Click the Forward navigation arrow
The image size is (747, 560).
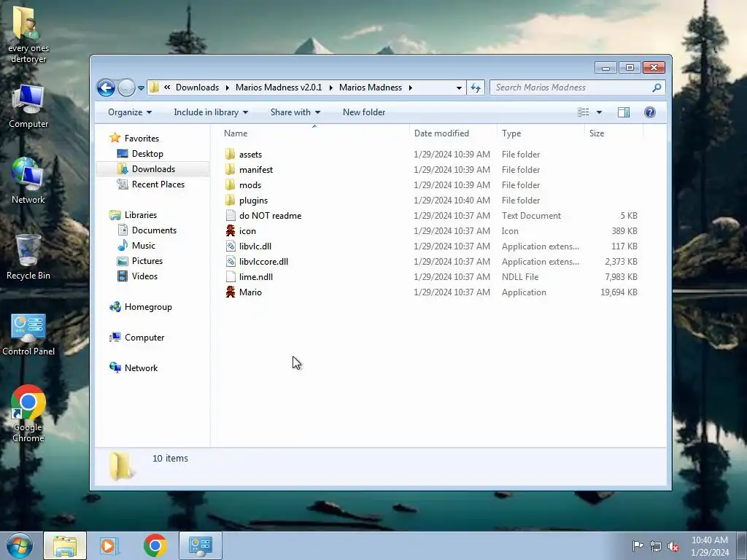[x=126, y=87]
